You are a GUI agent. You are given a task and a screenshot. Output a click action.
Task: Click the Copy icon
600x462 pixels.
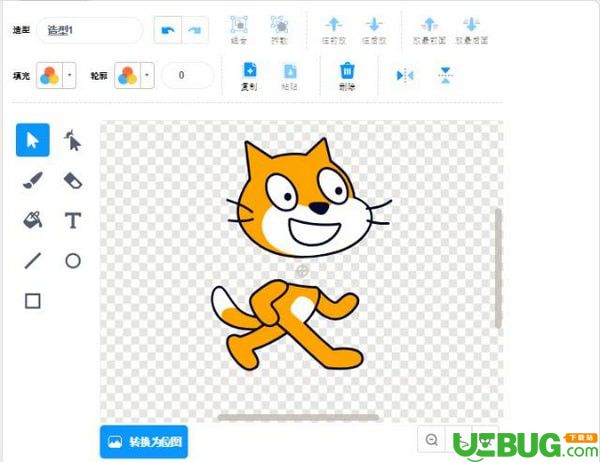[249, 76]
